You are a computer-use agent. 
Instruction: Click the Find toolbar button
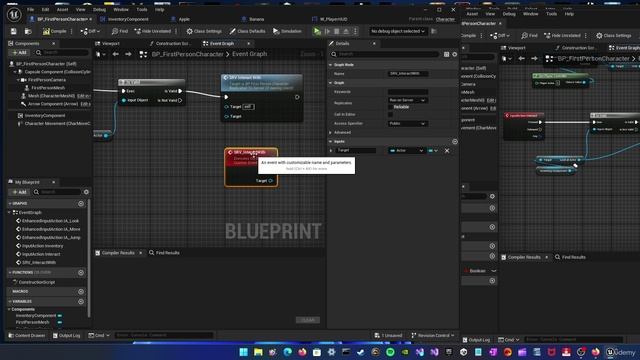tap(120, 31)
